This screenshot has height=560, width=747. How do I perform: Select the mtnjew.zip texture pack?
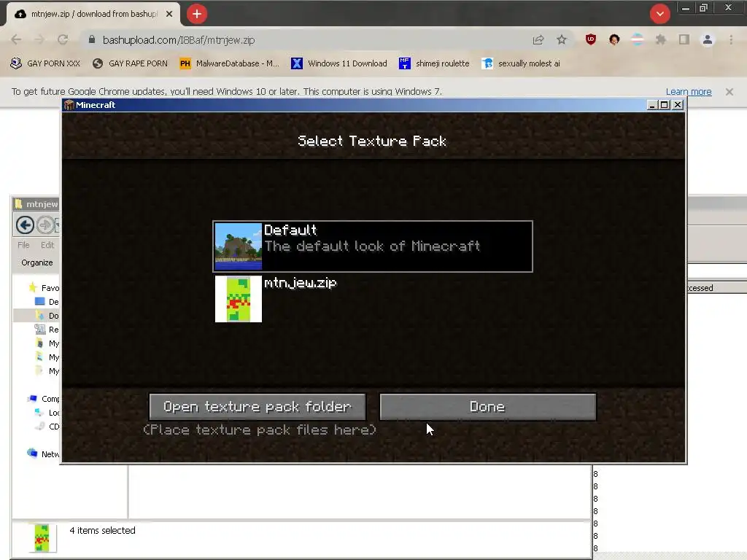(x=373, y=298)
